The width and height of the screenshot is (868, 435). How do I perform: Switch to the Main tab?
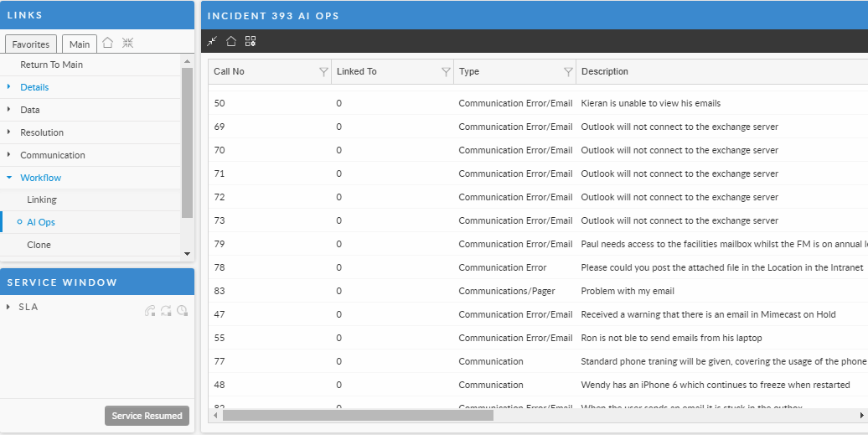80,44
